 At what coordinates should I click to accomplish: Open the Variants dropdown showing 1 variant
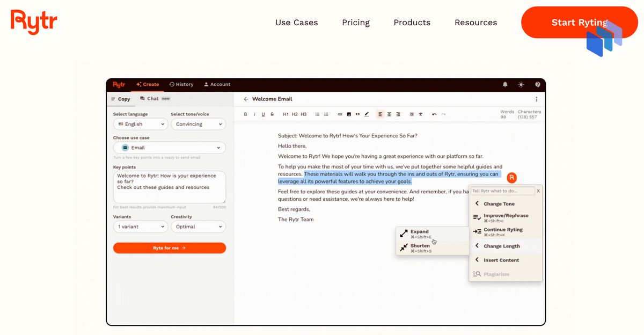[141, 227]
